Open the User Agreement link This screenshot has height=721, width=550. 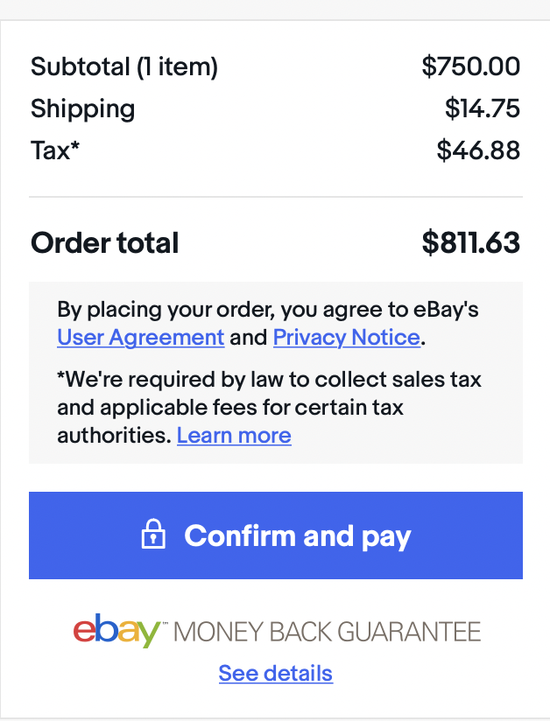[x=141, y=338]
